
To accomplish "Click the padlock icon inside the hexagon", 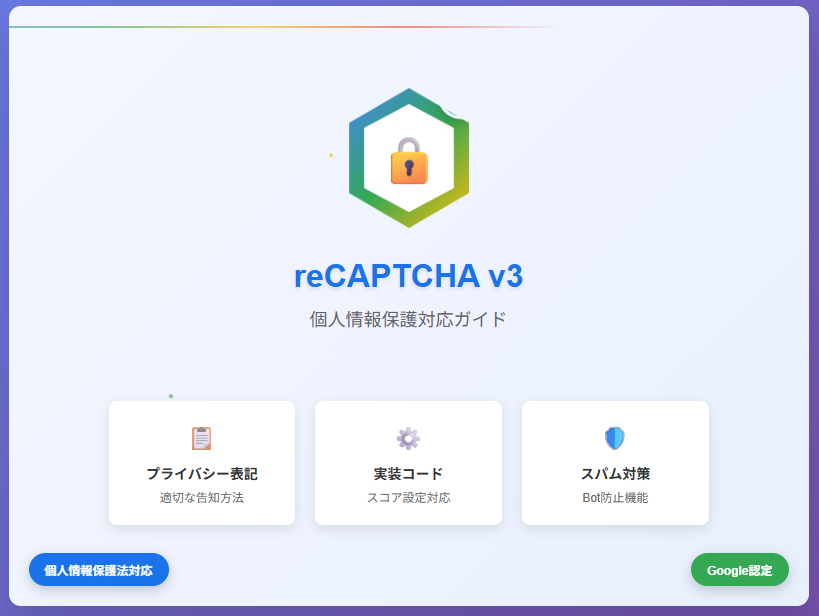I will pos(409,161).
